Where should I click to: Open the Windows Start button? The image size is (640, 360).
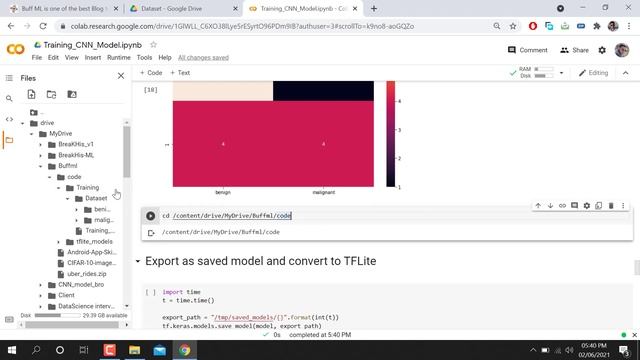pyautogui.click(x=12, y=350)
